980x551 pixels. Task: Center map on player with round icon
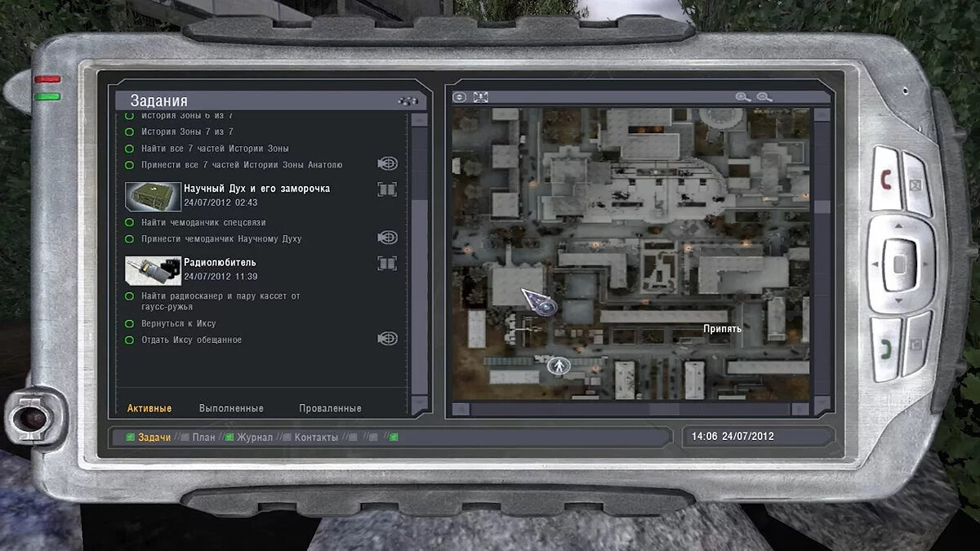(x=460, y=97)
